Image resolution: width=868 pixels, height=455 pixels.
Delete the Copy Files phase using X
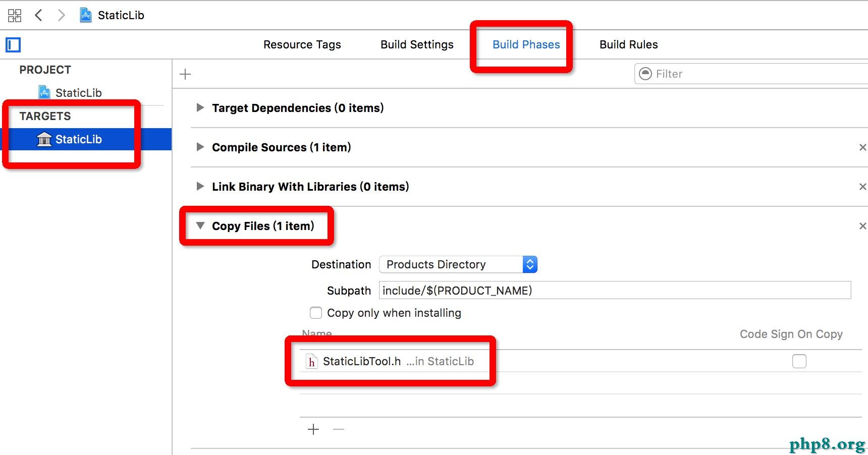click(862, 226)
